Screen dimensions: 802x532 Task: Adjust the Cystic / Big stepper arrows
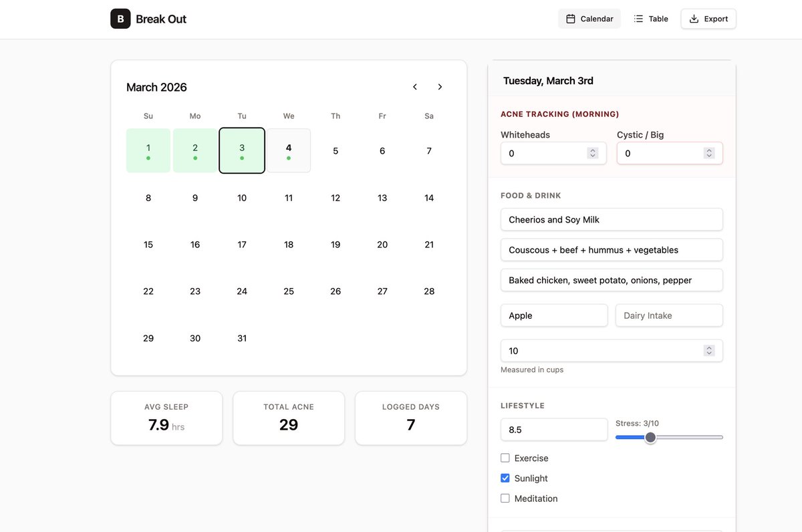point(709,153)
